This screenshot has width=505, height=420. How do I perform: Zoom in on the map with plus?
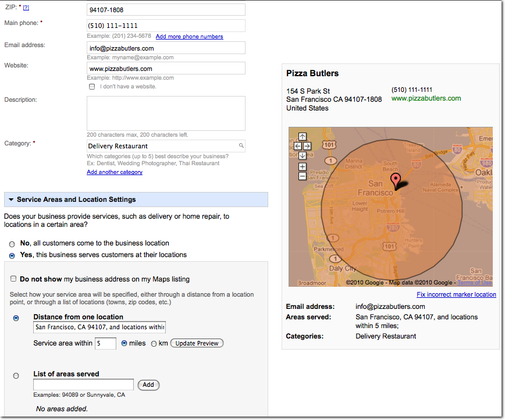[x=302, y=167]
